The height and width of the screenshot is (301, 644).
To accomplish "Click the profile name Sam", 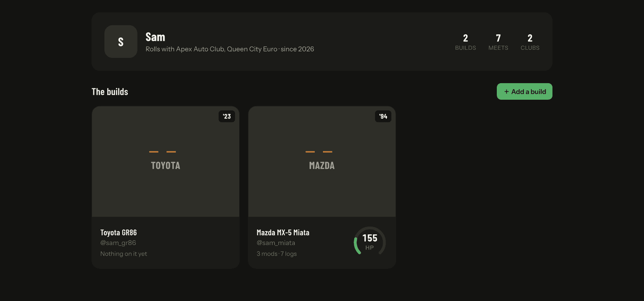I will coord(155,37).
